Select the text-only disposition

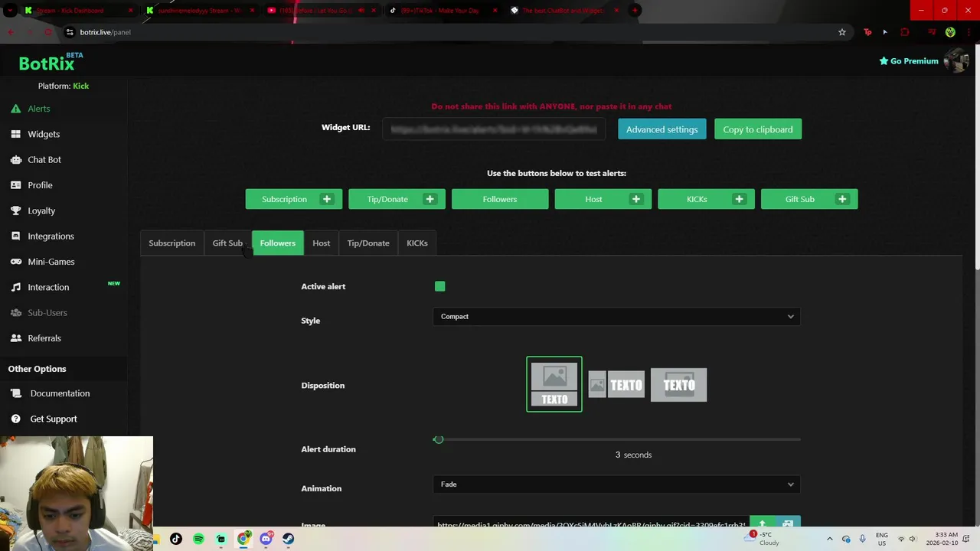(679, 384)
